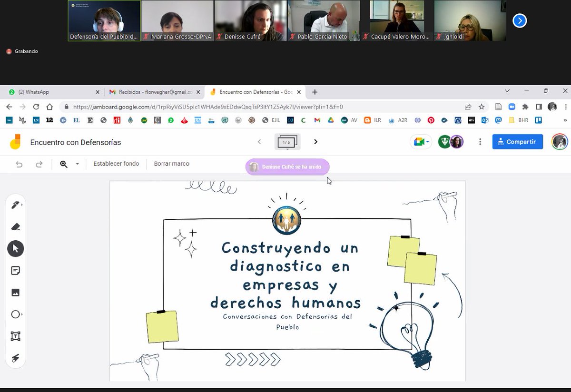Image resolution: width=571 pixels, height=392 pixels.
Task: Bookmark this page with the star
Action: (x=482, y=107)
